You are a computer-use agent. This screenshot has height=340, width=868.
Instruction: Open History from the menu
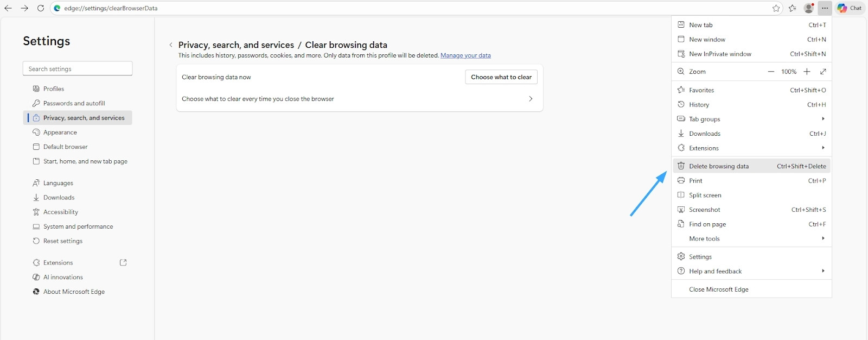tap(751, 105)
